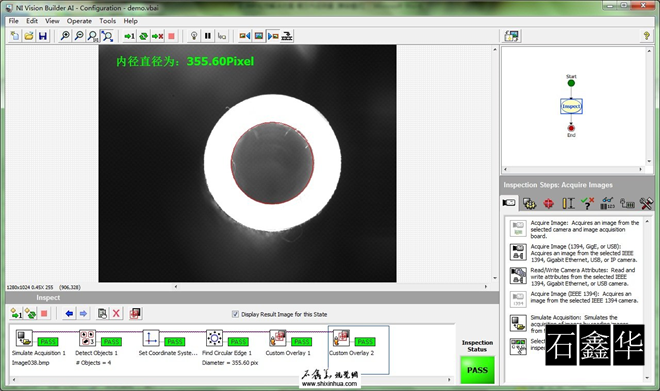
Task: Open context help question mark icon
Action: pos(647,36)
